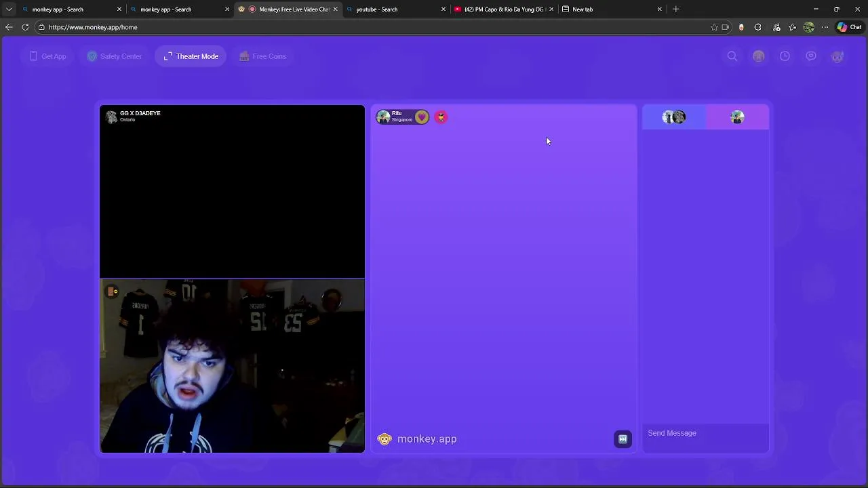Open the favorites list star icon
The width and height of the screenshot is (868, 488).
pos(792,27)
